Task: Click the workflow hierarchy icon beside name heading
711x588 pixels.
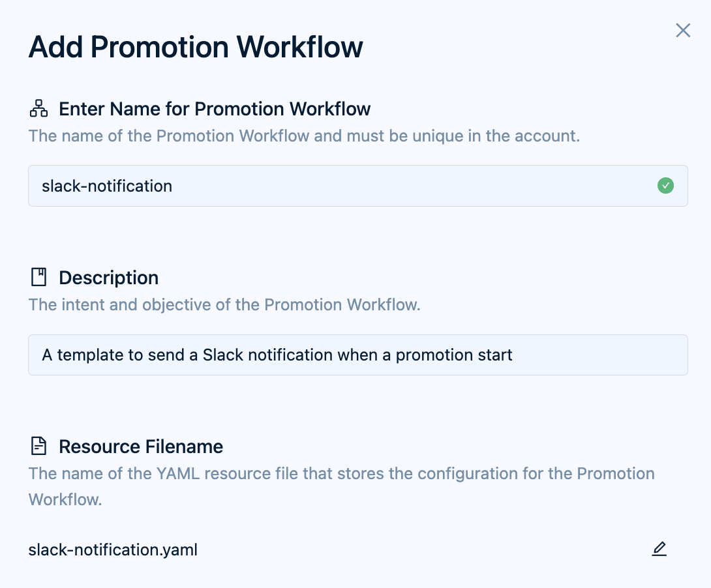Action: [39, 109]
